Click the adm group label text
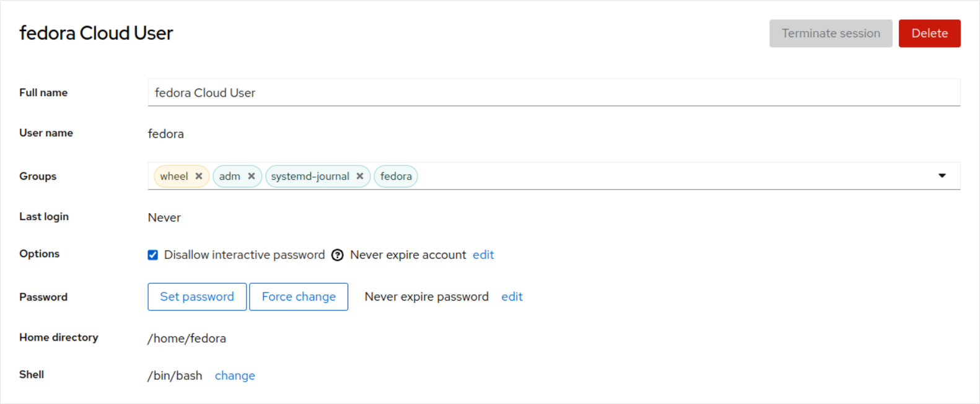This screenshot has height=404, width=980. tap(229, 177)
